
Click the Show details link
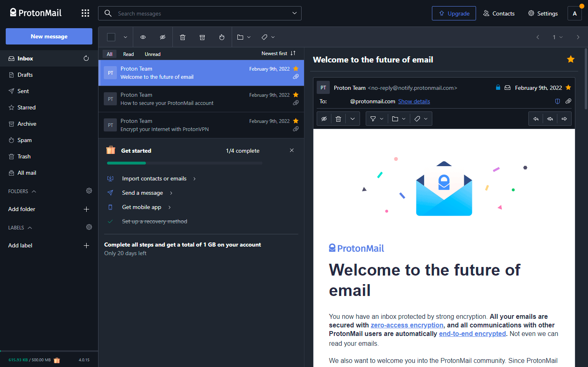pos(414,101)
